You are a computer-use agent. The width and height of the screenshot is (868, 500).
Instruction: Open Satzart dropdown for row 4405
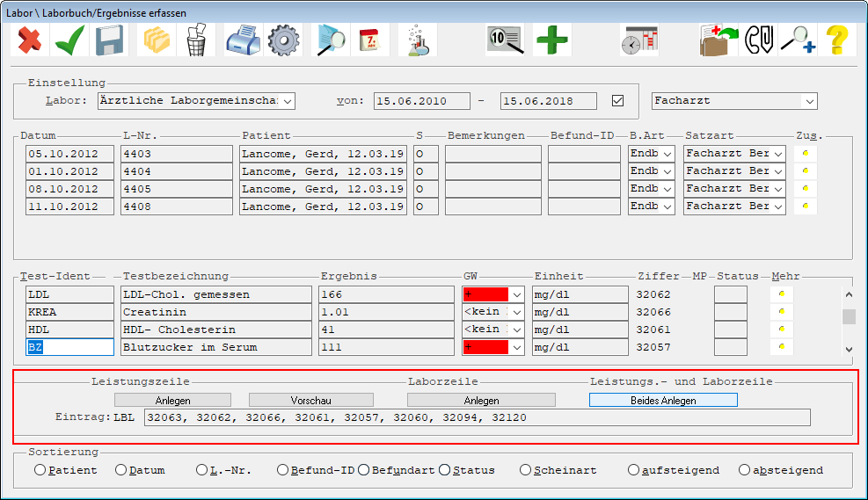pyautogui.click(x=778, y=189)
